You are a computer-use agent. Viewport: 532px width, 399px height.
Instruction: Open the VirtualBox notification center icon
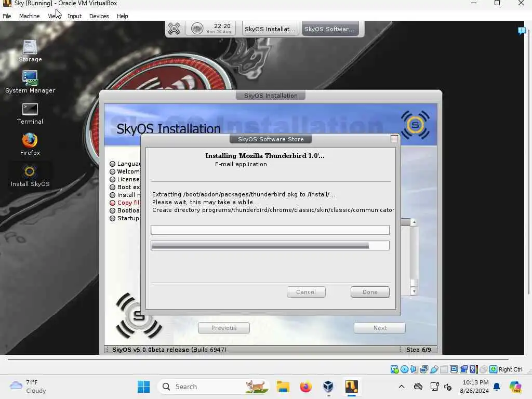(x=522, y=31)
